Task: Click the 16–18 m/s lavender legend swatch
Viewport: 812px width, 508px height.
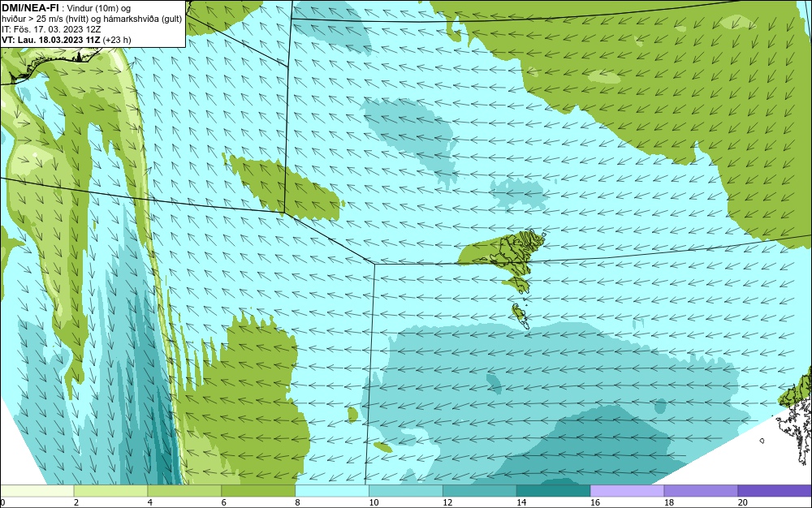Action: [x=627, y=490]
